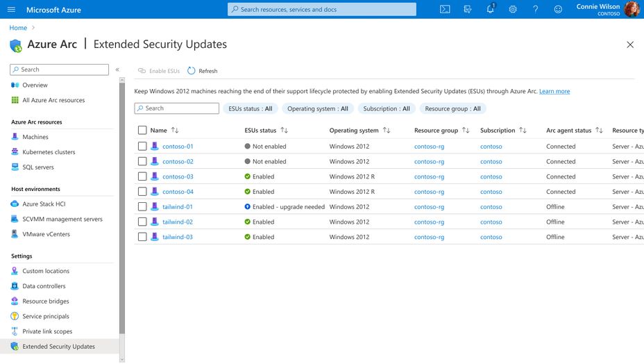
Task: Click the upgrade-needed status icon for tailwind-01
Action: tap(247, 206)
